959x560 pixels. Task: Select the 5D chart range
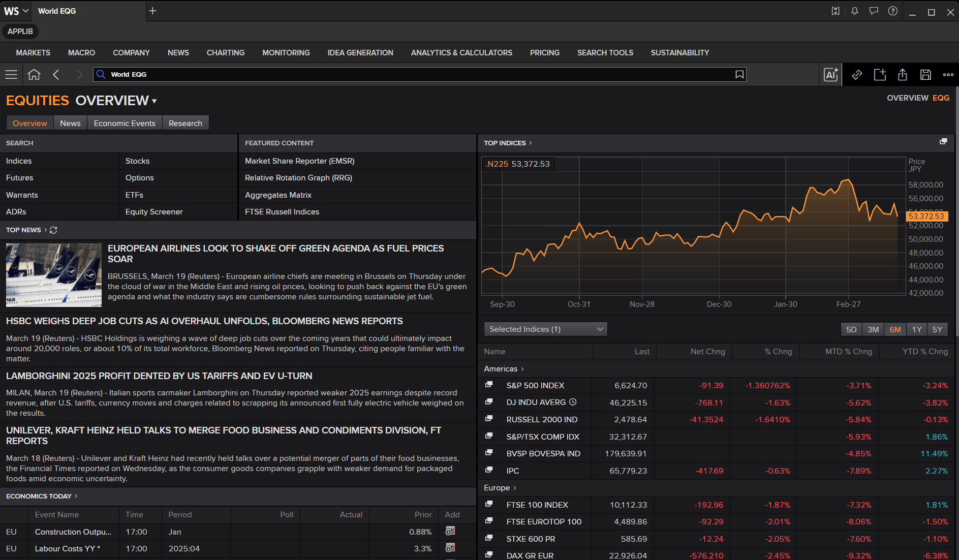click(851, 329)
